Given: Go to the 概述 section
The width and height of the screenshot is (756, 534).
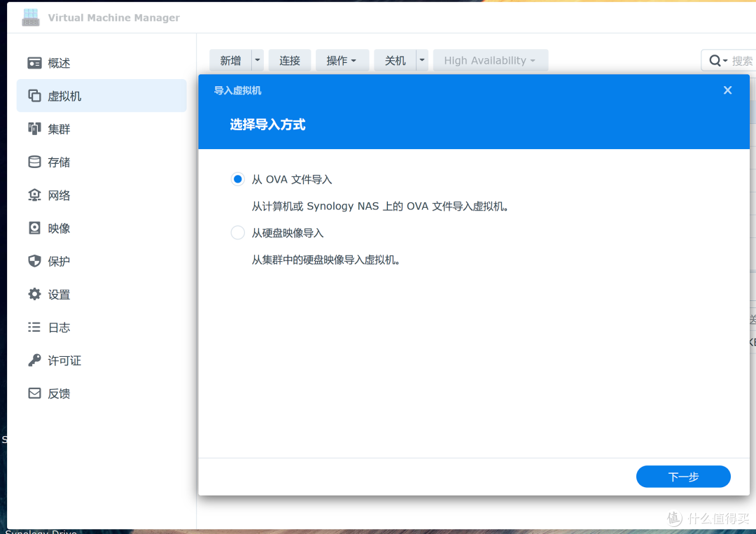Looking at the screenshot, I should click(x=101, y=63).
